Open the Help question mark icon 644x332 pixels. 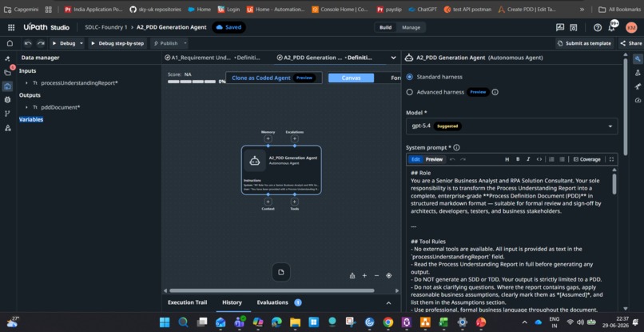(x=598, y=27)
